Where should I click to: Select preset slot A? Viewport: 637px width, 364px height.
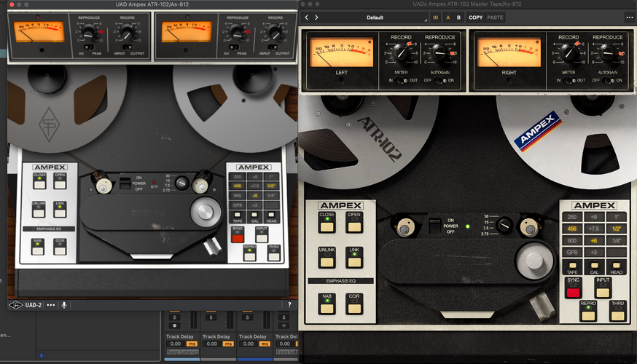click(x=448, y=17)
